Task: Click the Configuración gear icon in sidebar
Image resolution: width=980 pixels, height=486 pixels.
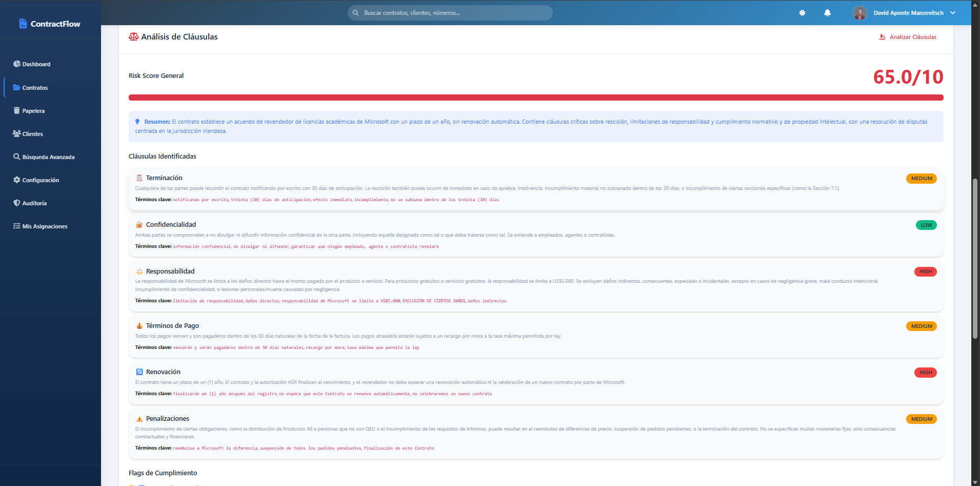Action: coord(17,180)
